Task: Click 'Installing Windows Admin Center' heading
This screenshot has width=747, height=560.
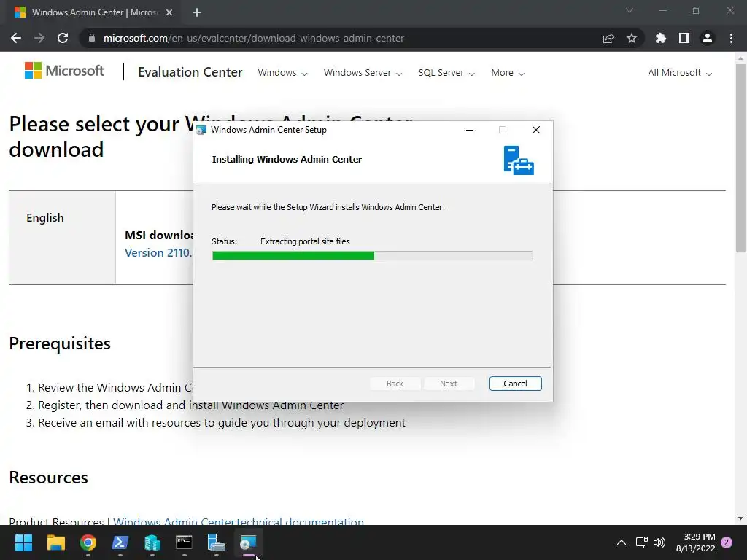Action: (x=287, y=160)
